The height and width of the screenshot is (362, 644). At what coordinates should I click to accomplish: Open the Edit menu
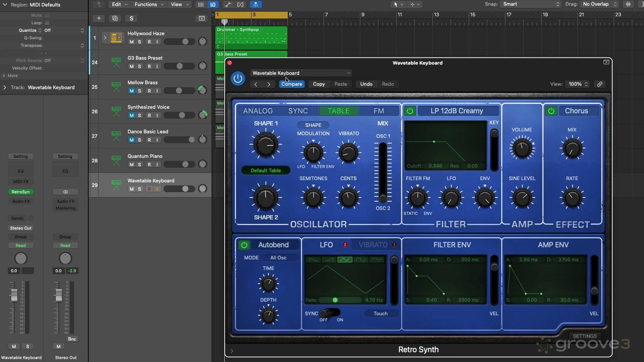[x=119, y=4]
